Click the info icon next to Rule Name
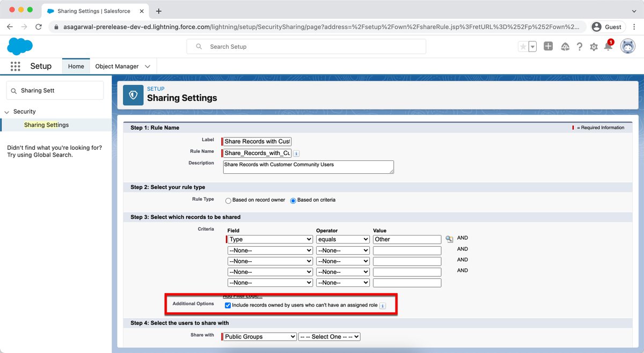This screenshot has height=353, width=644. [x=296, y=153]
